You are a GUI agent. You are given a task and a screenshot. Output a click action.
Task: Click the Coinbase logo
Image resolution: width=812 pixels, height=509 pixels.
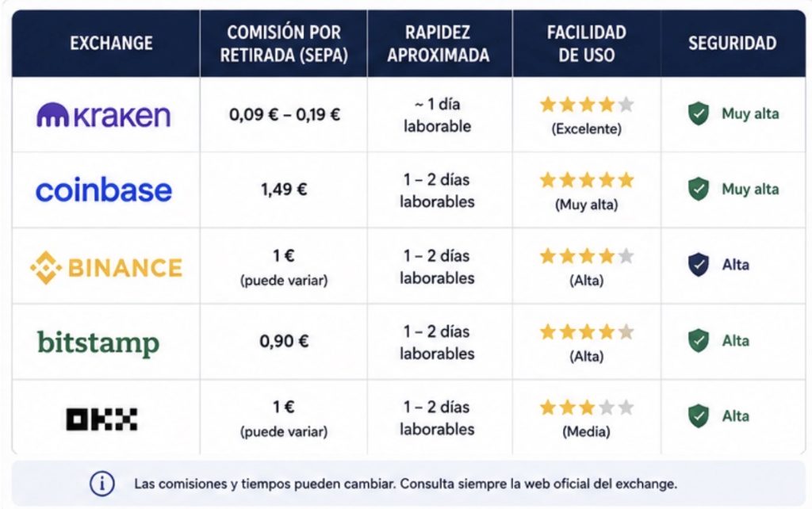(x=104, y=190)
